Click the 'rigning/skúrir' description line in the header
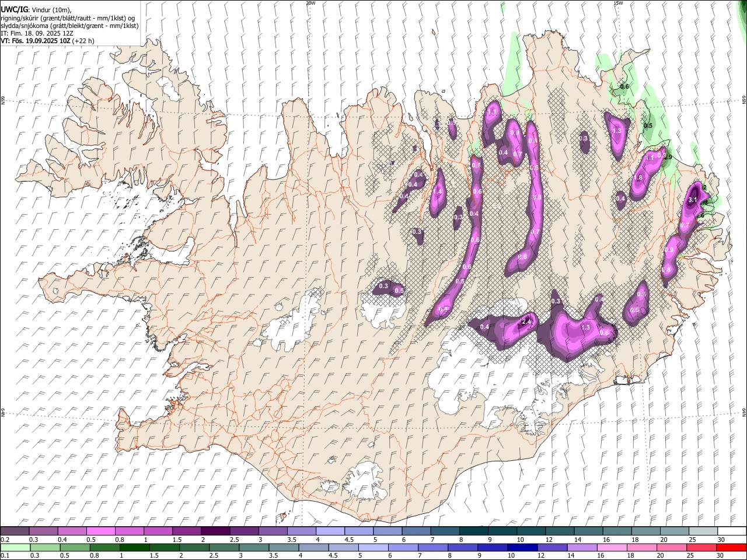 (x=68, y=18)
